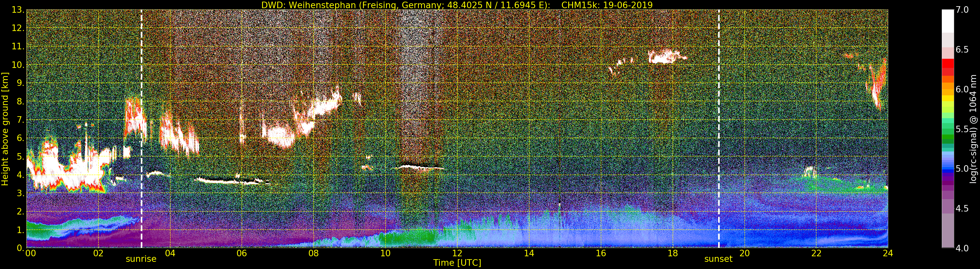Viewport: 980px width, 269px height.
Task: Click the time axis tick label 22
Action: point(816,253)
